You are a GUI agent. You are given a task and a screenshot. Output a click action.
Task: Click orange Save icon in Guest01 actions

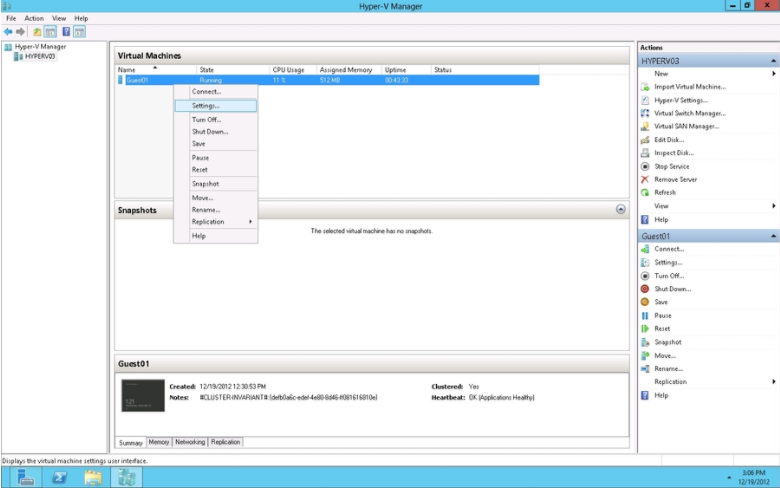pos(645,302)
